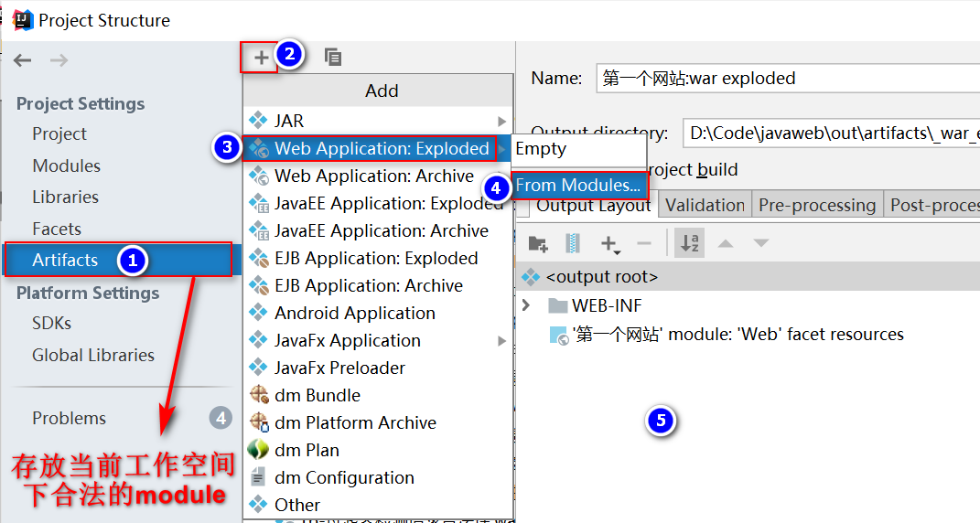Switch to the Pre-processing tab
The height and width of the screenshot is (523, 980).
coord(817,205)
